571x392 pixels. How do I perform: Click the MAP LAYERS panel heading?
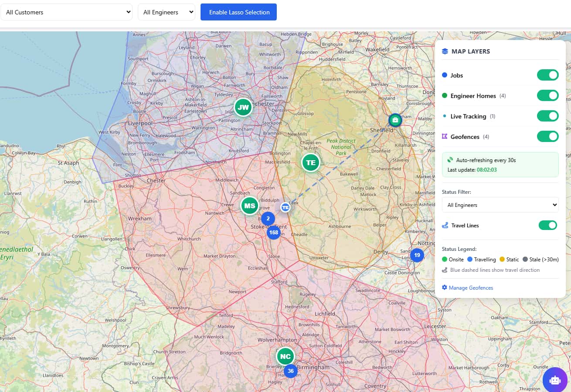coord(471,51)
